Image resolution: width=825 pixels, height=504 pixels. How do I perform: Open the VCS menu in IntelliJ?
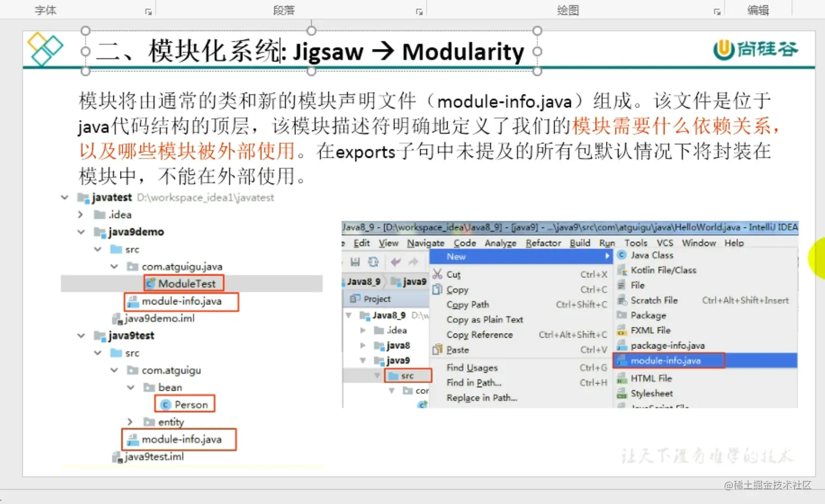pos(665,243)
